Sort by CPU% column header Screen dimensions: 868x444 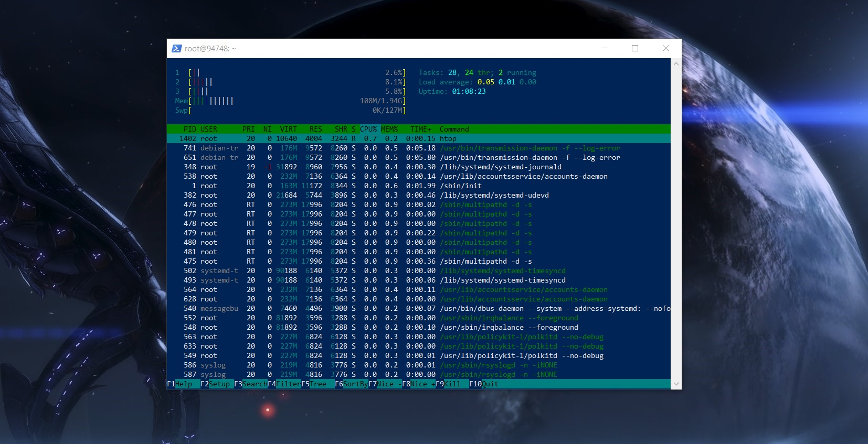click(x=368, y=129)
